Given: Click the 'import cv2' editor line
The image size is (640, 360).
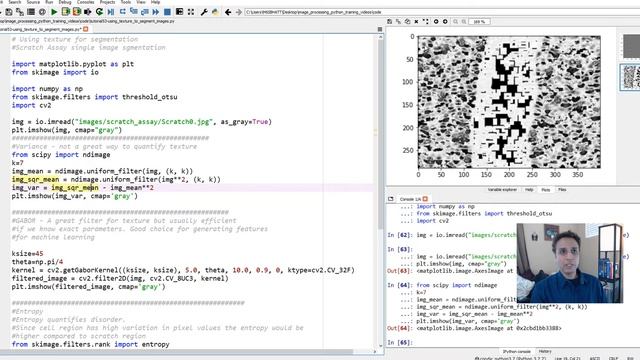Looking at the screenshot, I should pyautogui.click(x=31, y=105).
